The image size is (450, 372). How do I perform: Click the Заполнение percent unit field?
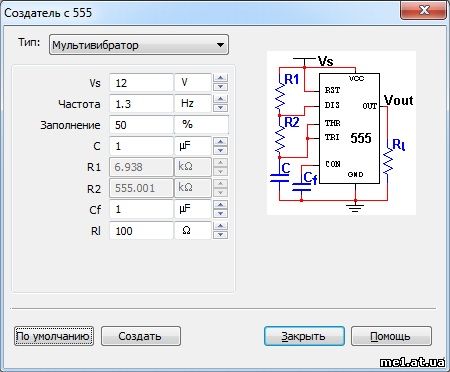201,125
